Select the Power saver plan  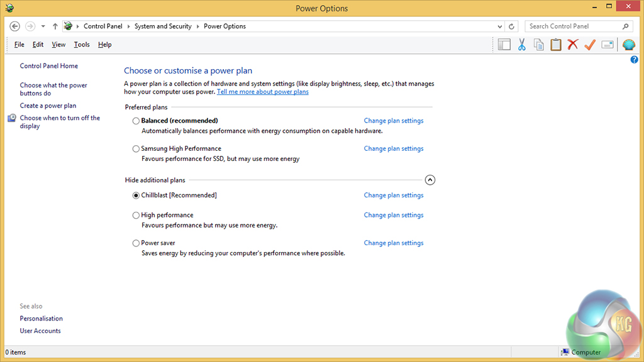coord(136,243)
